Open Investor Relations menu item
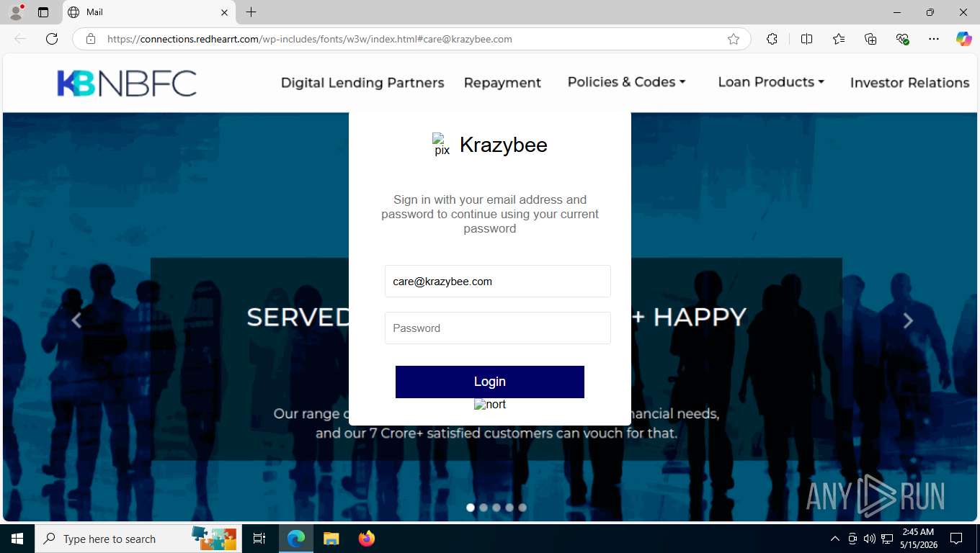The image size is (980, 553). tap(909, 83)
